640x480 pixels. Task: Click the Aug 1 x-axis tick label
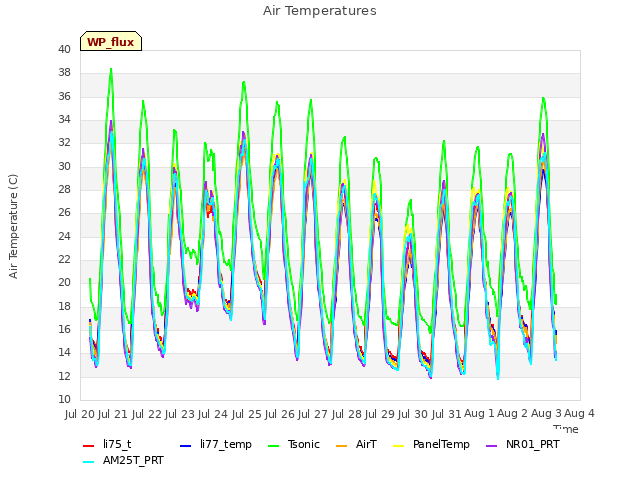[x=479, y=414]
